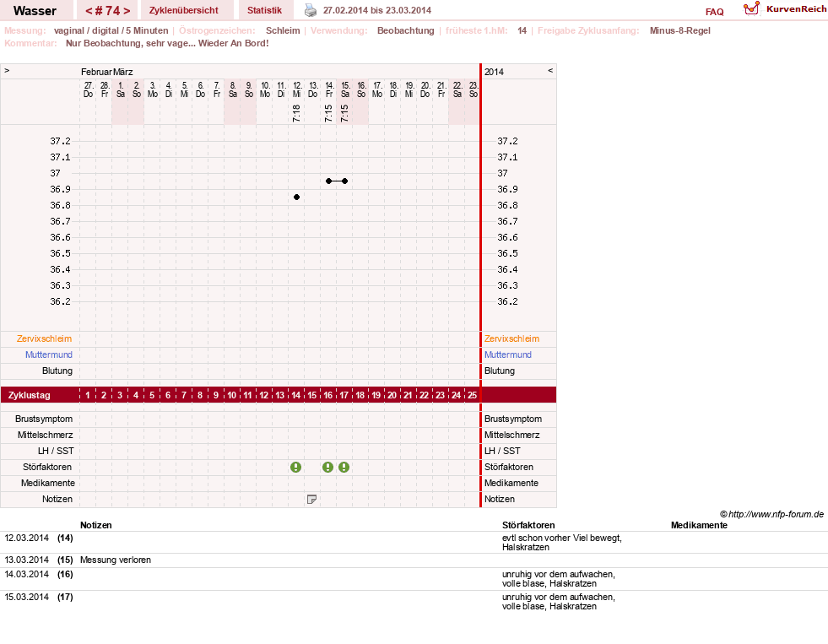
Task: Click the 12.03.2014 row date
Action: pos(27,538)
